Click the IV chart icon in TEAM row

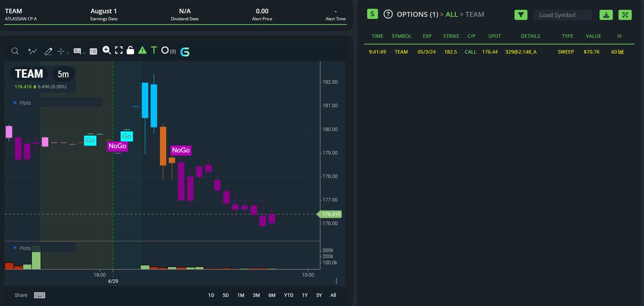(621, 52)
